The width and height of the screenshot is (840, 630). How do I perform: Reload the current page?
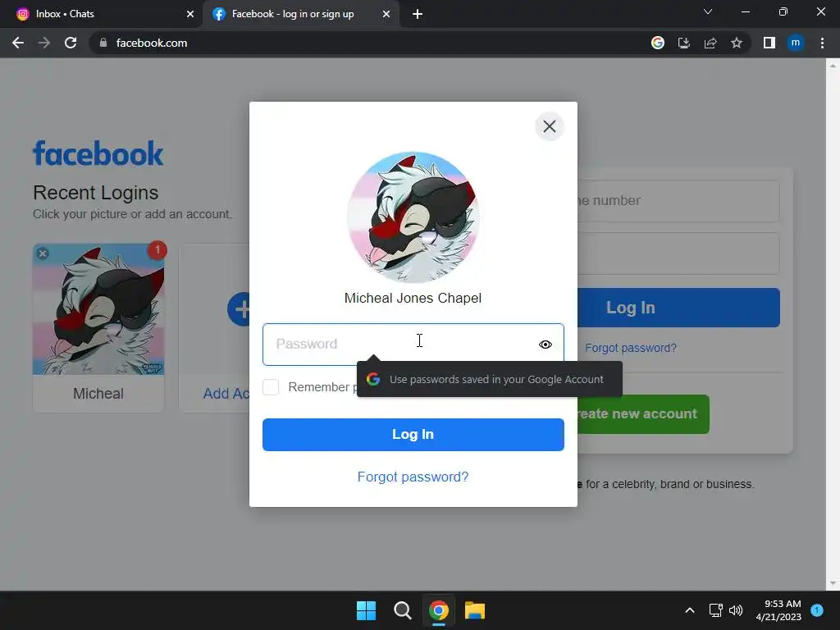pyautogui.click(x=71, y=43)
